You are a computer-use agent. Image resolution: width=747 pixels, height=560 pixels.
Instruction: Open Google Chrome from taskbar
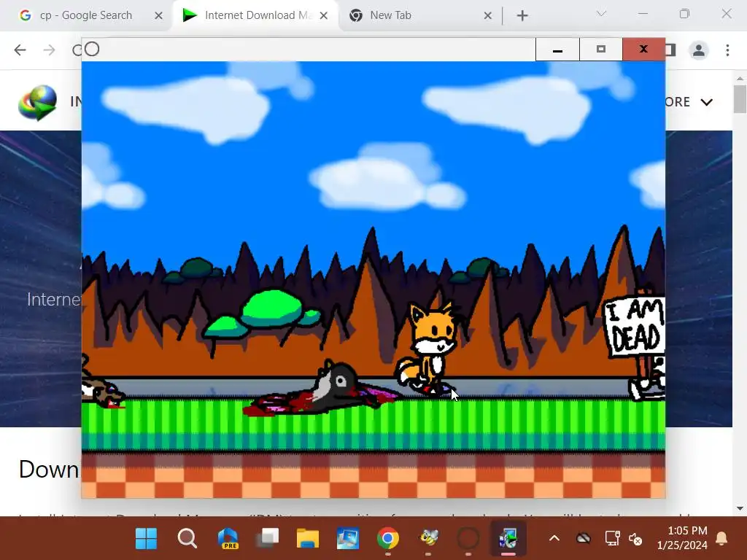pyautogui.click(x=388, y=539)
